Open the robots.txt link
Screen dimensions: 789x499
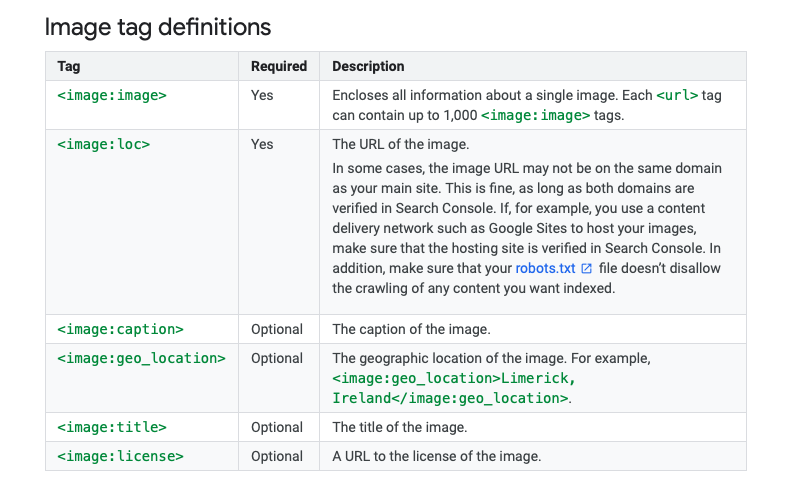point(545,268)
